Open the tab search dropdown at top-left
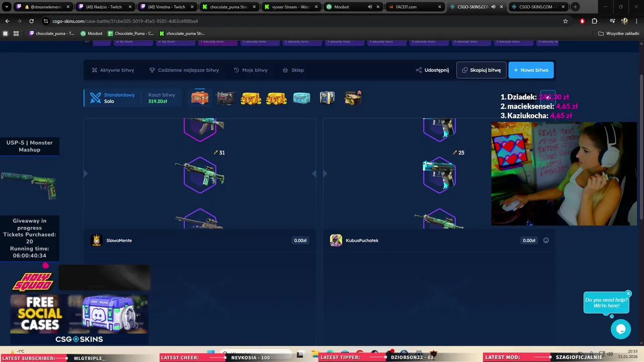This screenshot has width=644, height=362. point(7,7)
